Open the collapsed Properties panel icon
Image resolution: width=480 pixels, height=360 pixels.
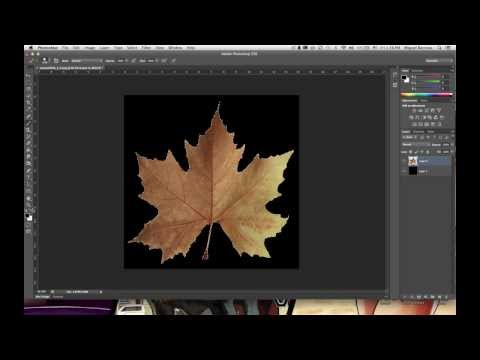395,84
